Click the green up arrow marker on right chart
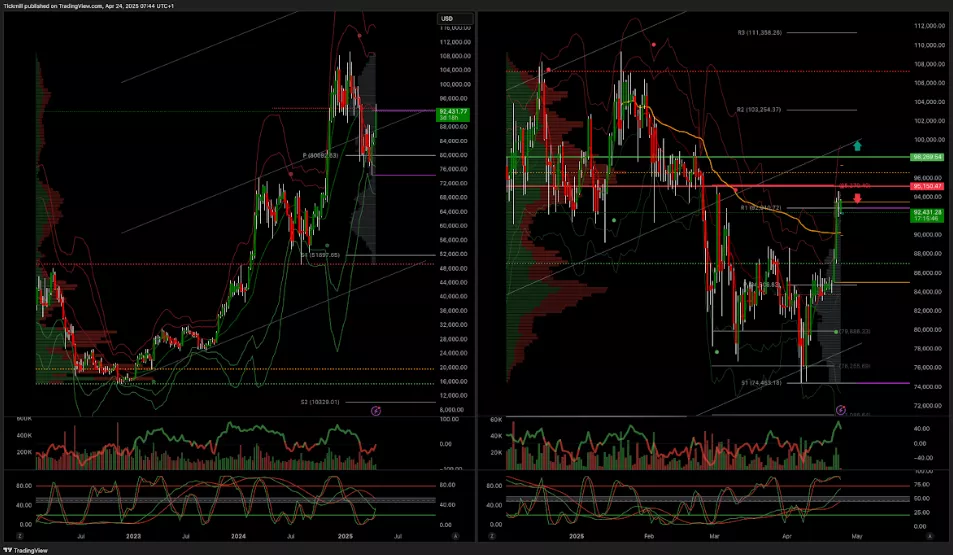 (857, 146)
